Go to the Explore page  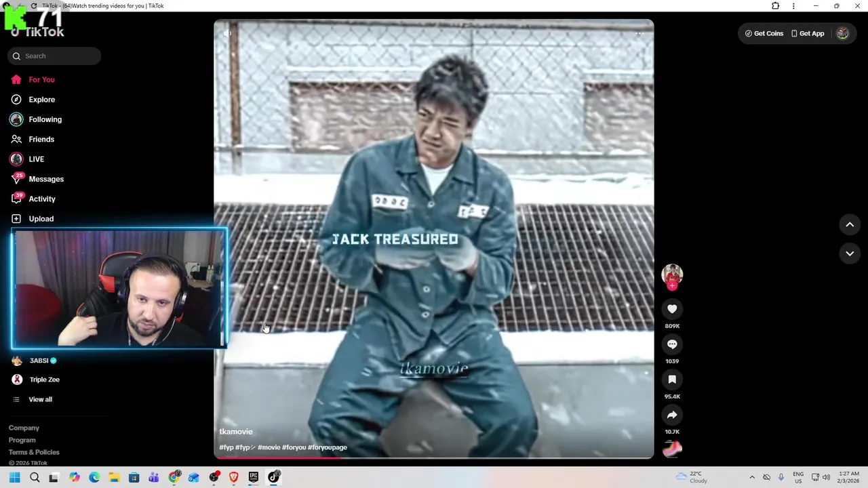point(41,100)
